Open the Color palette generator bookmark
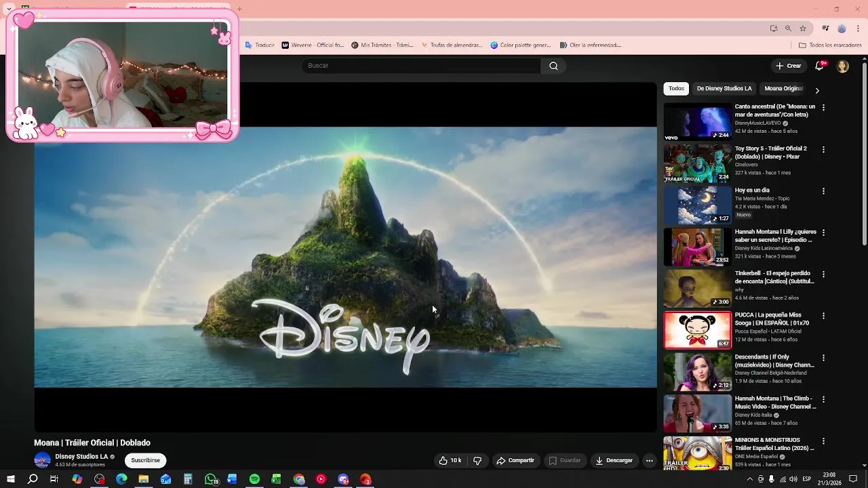Screen dimensions: 868x488 (521, 45)
